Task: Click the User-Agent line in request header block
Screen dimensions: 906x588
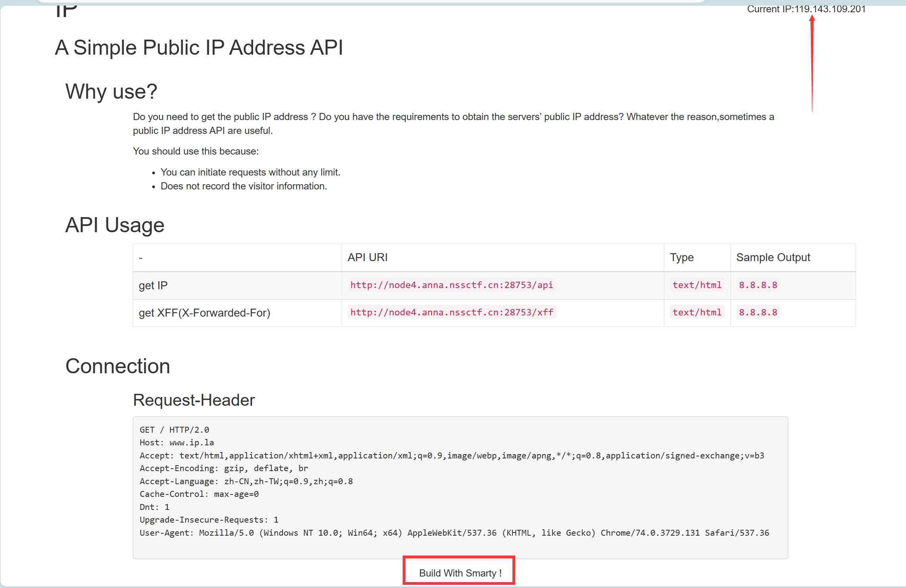Action: coord(454,533)
